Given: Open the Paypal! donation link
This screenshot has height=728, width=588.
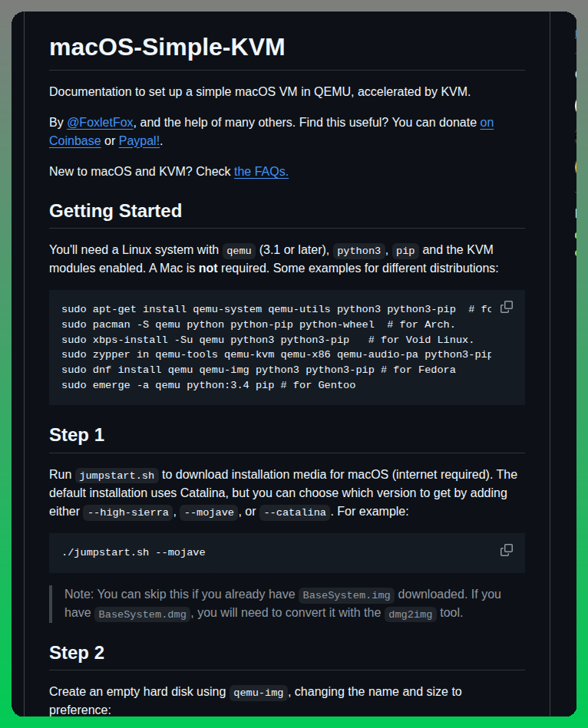Looking at the screenshot, I should point(139,141).
